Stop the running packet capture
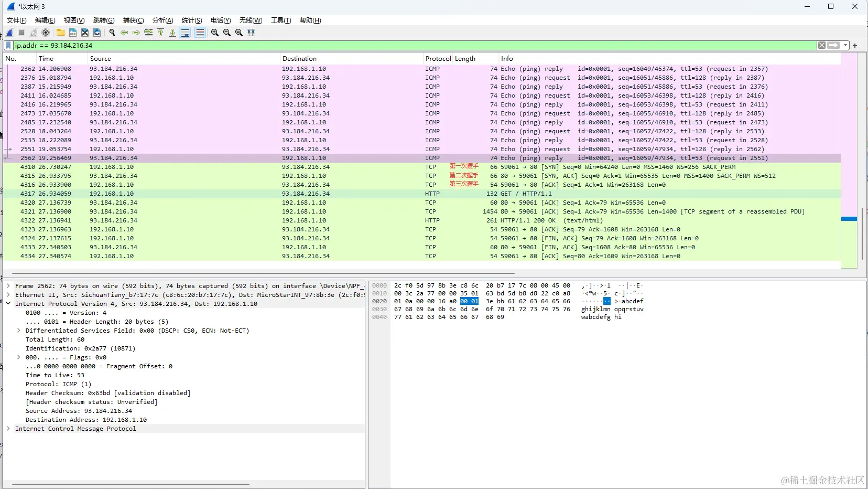This screenshot has height=489, width=868. [21, 33]
